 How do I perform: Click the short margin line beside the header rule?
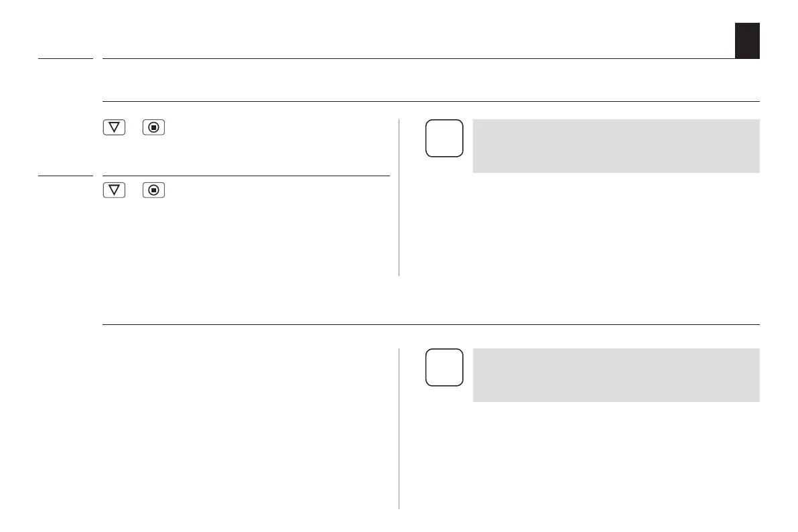[65, 59]
